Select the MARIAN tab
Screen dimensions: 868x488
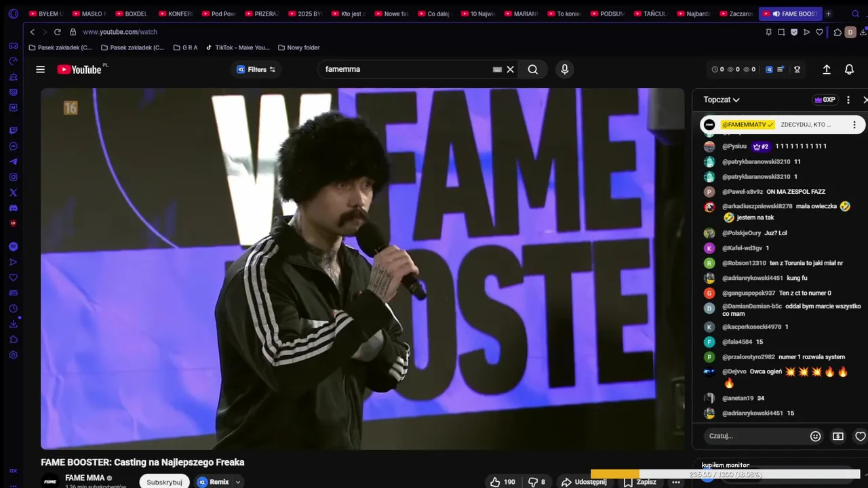(x=520, y=14)
